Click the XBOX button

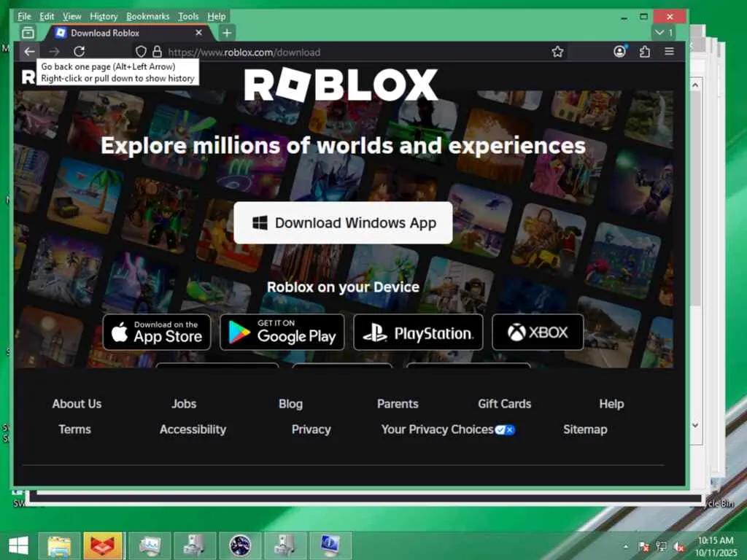[x=538, y=332]
